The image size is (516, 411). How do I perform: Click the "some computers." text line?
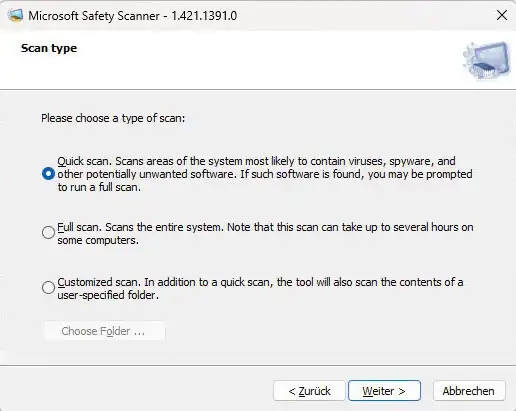[x=98, y=240]
